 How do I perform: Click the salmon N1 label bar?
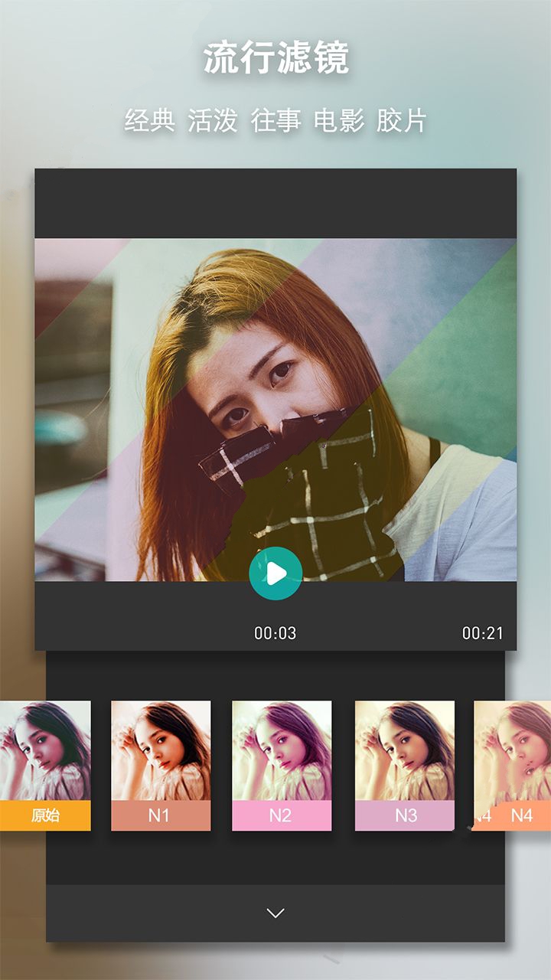161,815
